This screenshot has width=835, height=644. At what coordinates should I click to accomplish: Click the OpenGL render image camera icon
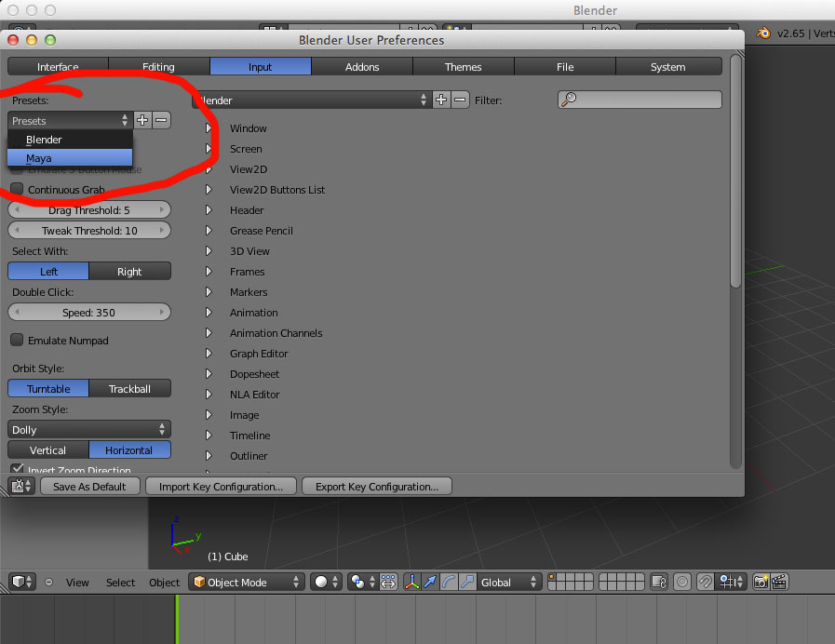point(761,582)
